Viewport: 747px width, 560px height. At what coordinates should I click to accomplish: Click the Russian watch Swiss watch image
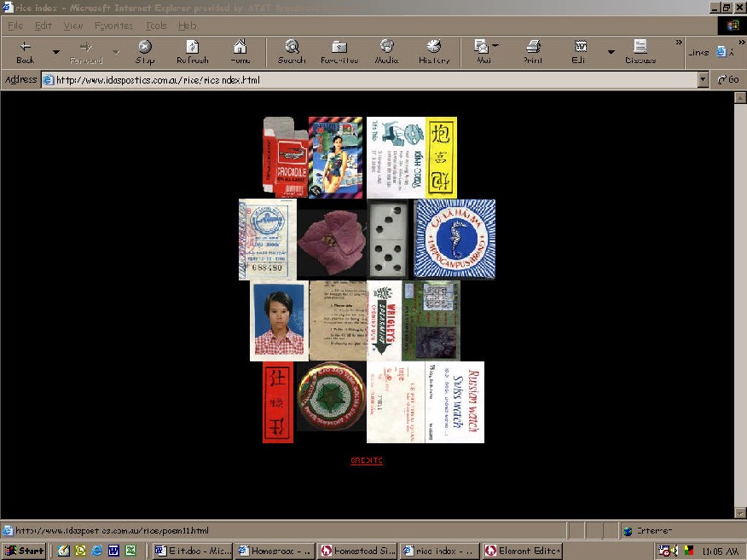pyautogui.click(x=455, y=402)
